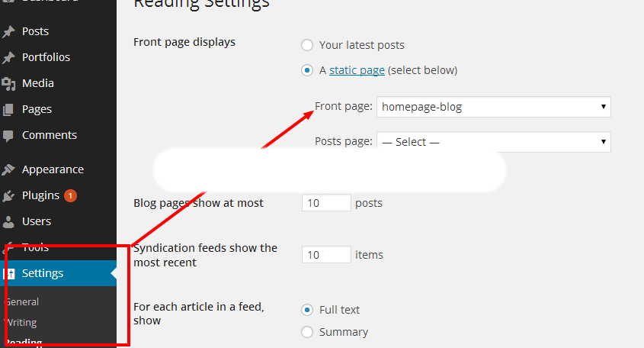Screen dimensions: 644x348
Task: Click the Portfolios pushpin icon
Action: pos(8,58)
